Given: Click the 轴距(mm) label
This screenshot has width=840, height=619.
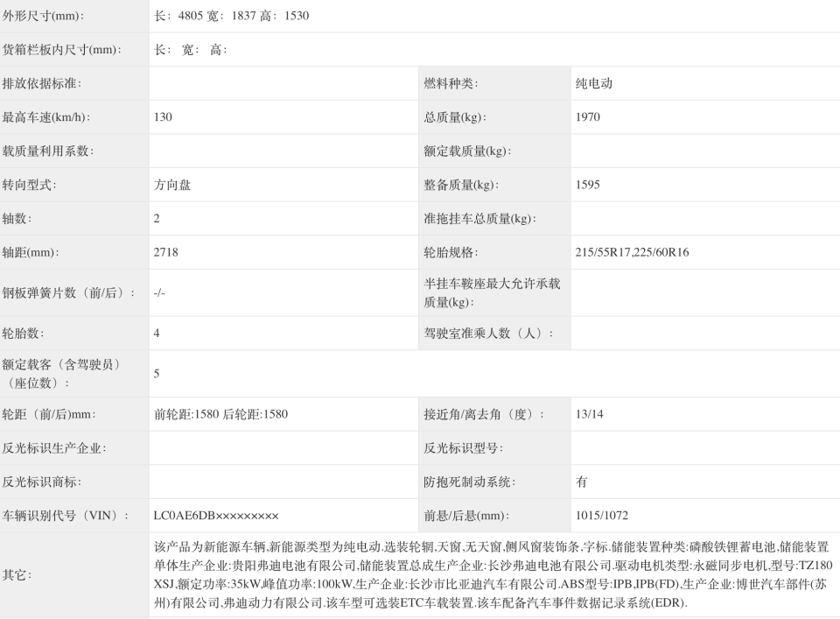Looking at the screenshot, I should 31,252.
